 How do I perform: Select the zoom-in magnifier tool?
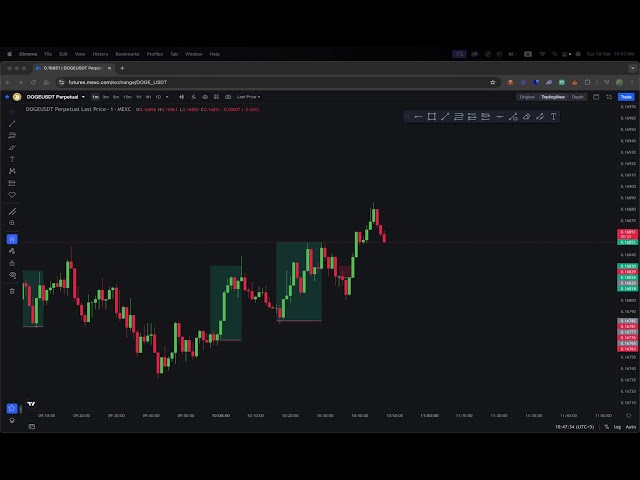click(x=12, y=223)
